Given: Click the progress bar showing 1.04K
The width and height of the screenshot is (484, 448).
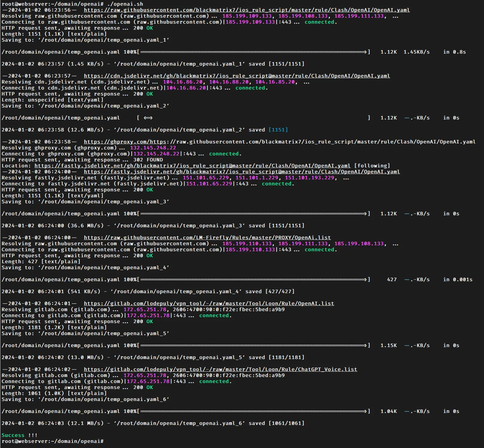Looking at the screenshot, I should click(254, 411).
